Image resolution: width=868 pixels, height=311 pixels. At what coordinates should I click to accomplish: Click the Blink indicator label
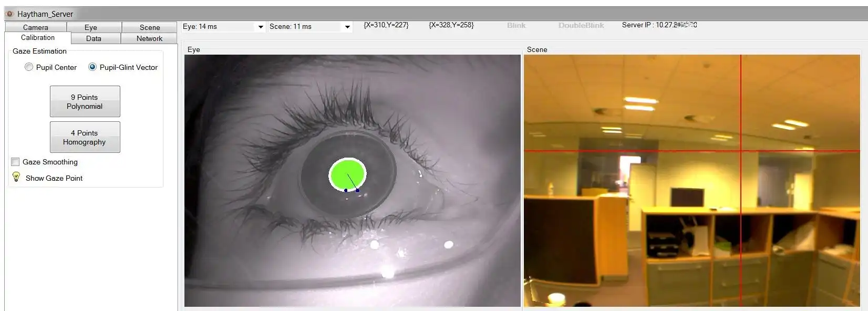[x=516, y=25]
